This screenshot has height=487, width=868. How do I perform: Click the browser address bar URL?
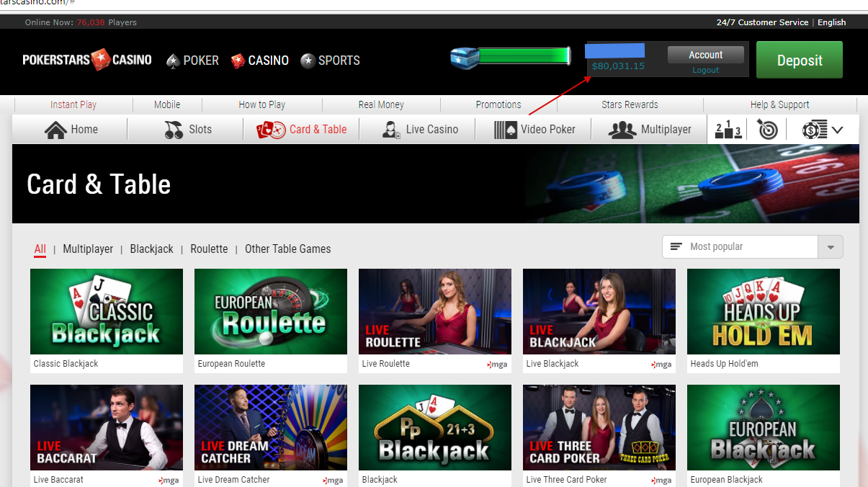click(37, 3)
